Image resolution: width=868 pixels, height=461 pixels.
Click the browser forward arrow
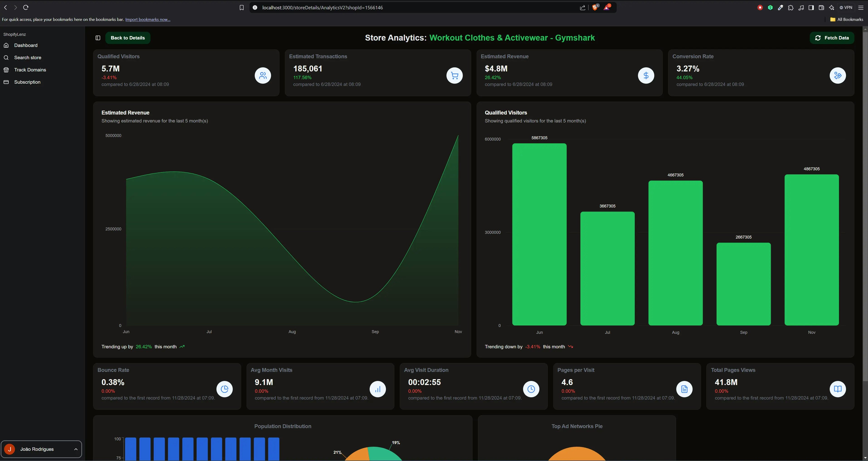pyautogui.click(x=15, y=7)
